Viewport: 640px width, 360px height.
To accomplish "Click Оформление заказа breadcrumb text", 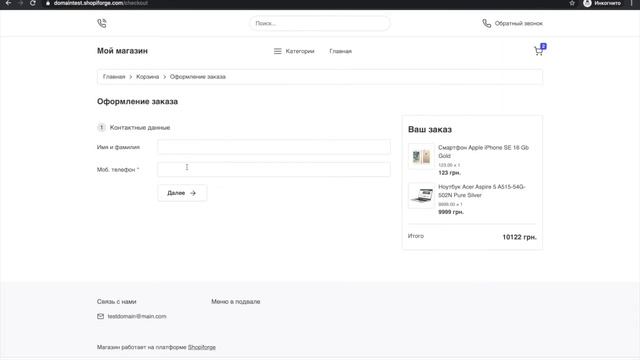I will tap(198, 77).
